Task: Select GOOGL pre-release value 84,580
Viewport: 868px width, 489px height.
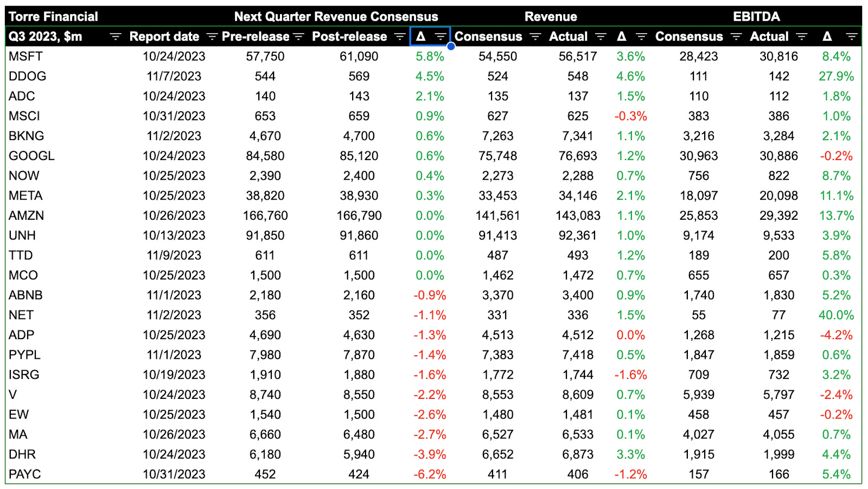Action: tap(265, 156)
